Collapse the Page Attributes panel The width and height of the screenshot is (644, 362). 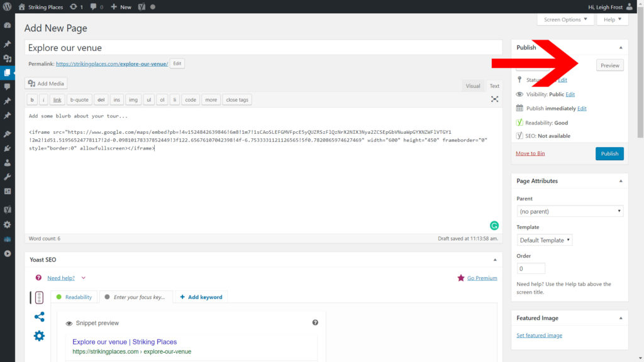621,181
